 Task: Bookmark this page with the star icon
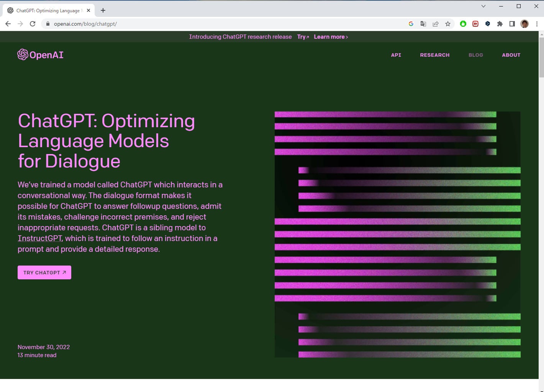click(448, 24)
